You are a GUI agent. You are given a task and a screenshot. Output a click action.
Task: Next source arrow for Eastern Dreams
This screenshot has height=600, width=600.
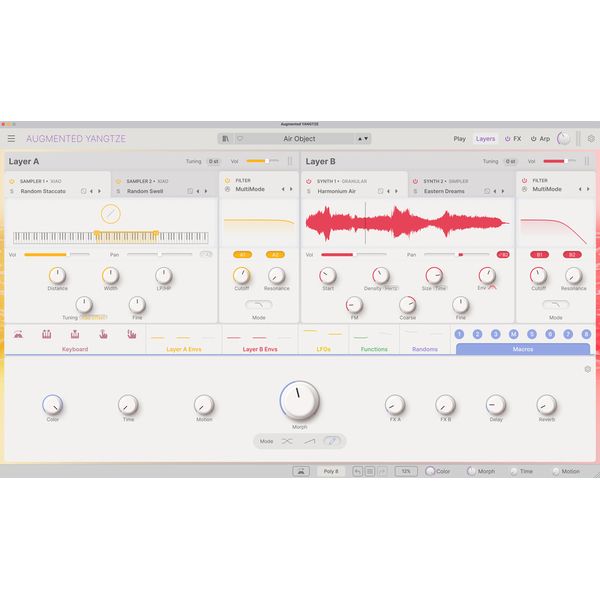(x=503, y=191)
